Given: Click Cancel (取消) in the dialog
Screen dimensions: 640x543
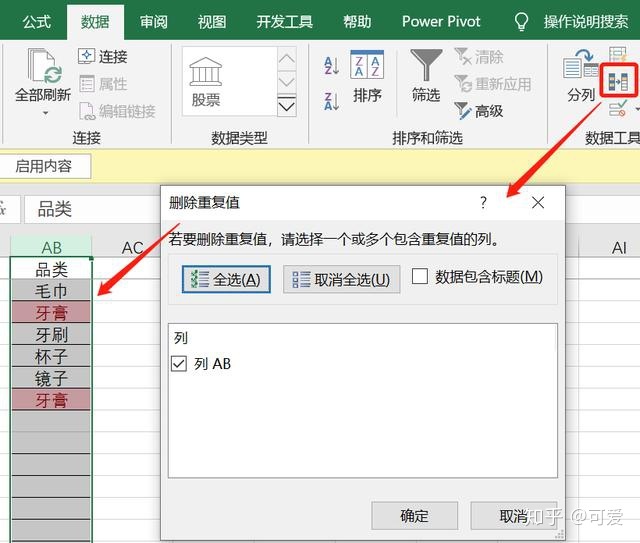Looking at the screenshot, I should [x=513, y=516].
